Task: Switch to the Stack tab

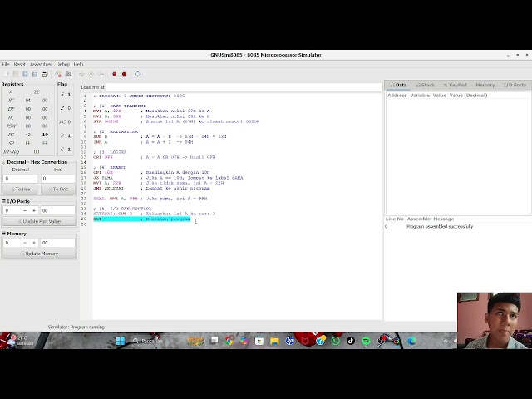Action: pyautogui.click(x=425, y=85)
